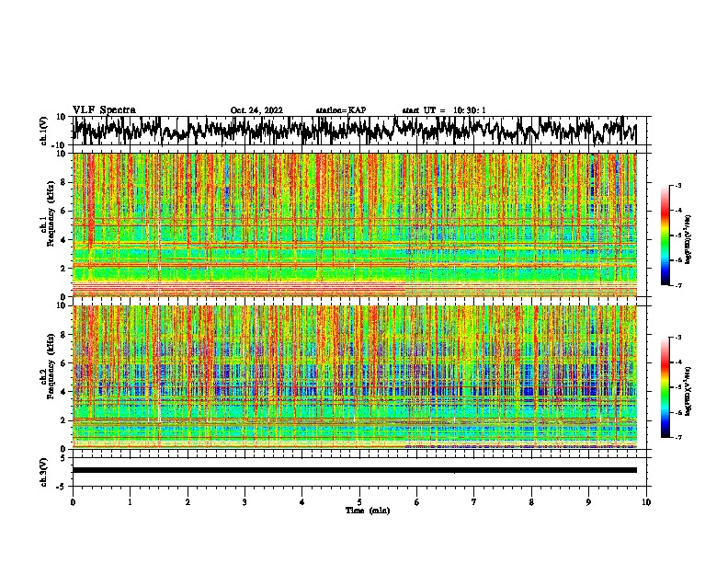
Task: Click the "start UT = 10:30: 1" label
Action: tap(444, 110)
